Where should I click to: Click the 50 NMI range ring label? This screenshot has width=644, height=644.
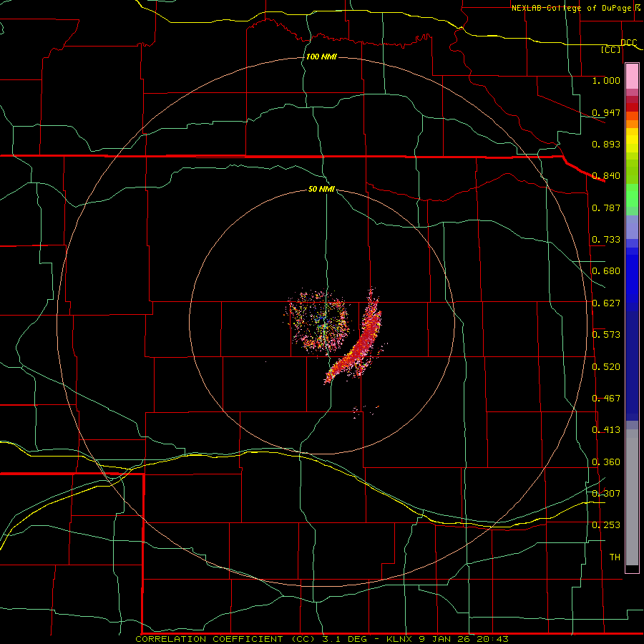321,189
